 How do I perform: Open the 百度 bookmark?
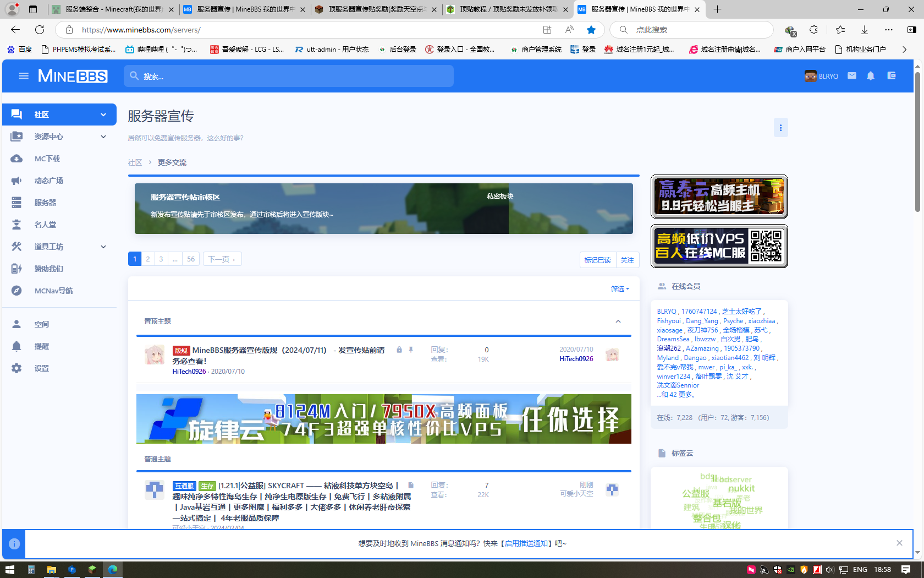click(20, 50)
